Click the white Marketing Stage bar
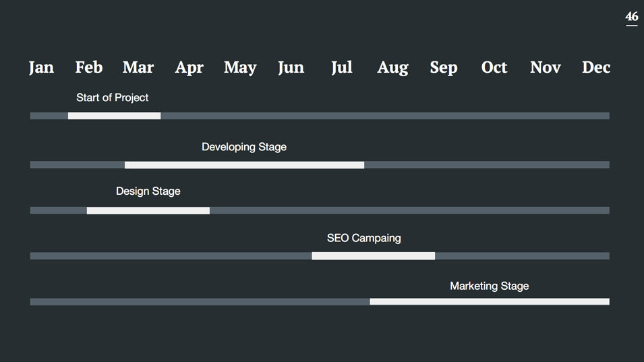Image resolution: width=644 pixels, height=362 pixels. [490, 301]
